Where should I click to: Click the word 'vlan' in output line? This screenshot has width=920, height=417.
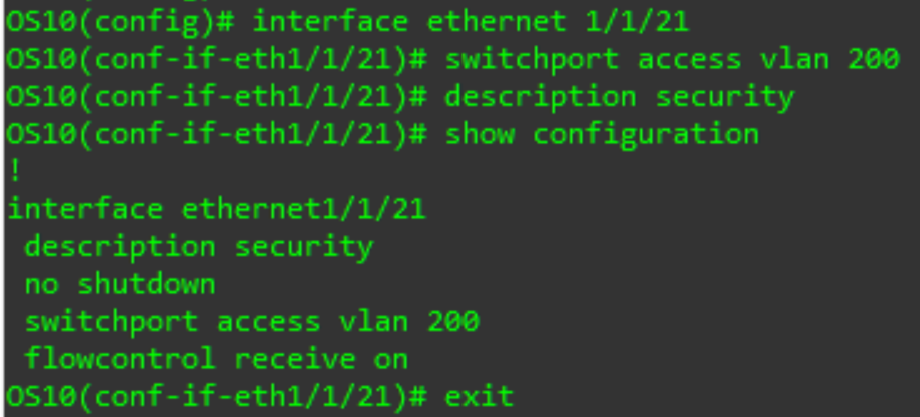[374, 321]
